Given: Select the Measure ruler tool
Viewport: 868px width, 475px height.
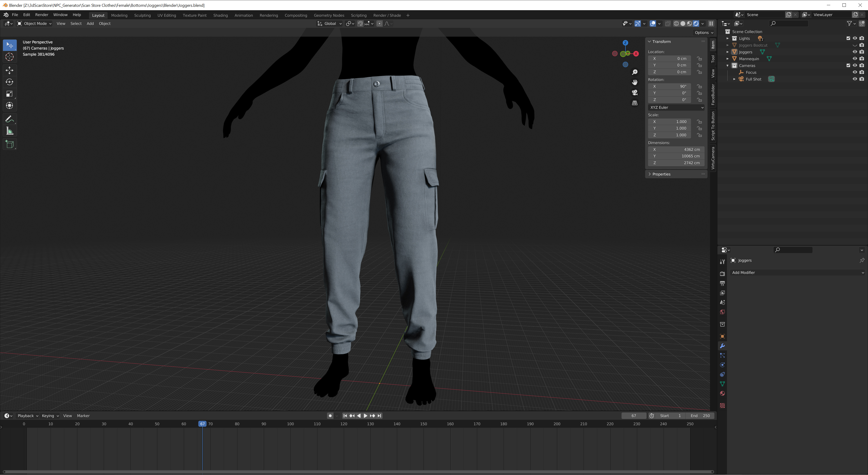Looking at the screenshot, I should tap(9, 131).
